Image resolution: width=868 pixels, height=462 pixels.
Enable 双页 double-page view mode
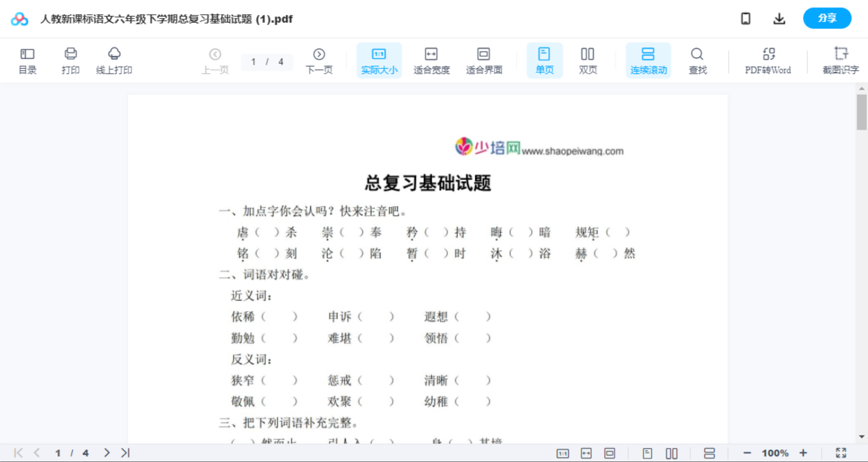pyautogui.click(x=587, y=60)
